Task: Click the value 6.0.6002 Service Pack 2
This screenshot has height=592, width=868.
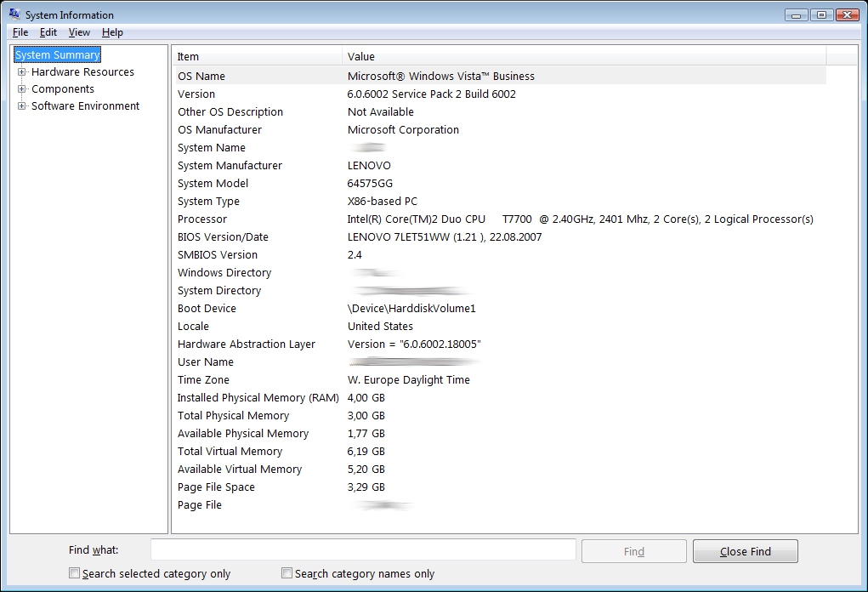Action: [x=405, y=94]
